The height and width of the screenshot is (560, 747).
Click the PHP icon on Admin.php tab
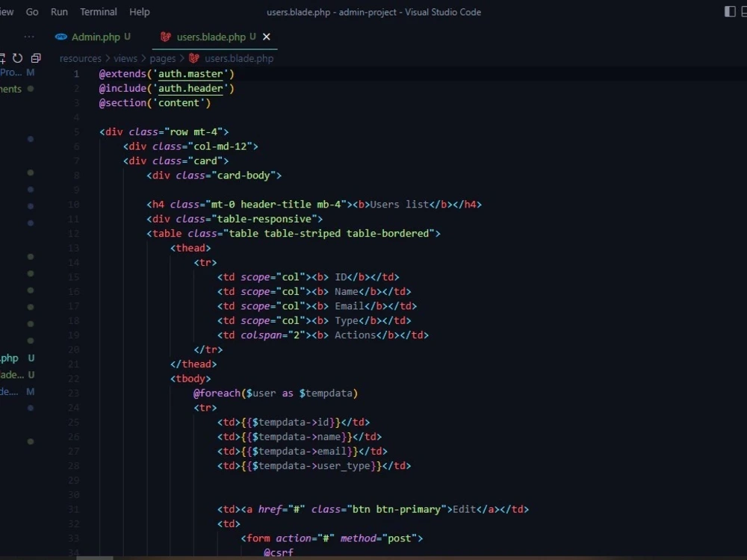[61, 35]
